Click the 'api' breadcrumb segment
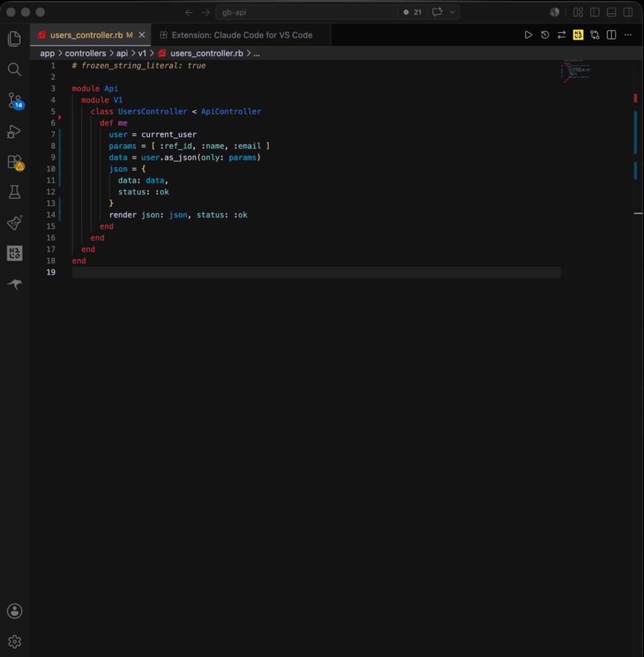644x657 pixels. pyautogui.click(x=122, y=53)
